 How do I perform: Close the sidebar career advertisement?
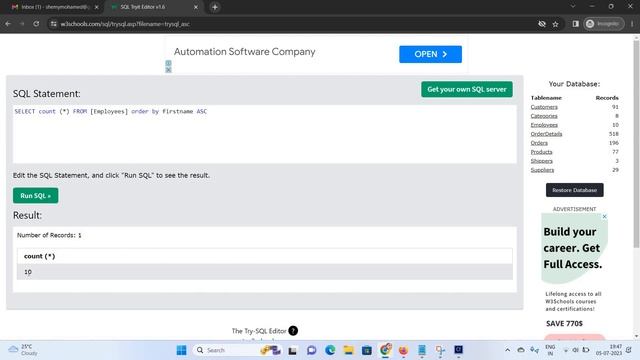604,216
